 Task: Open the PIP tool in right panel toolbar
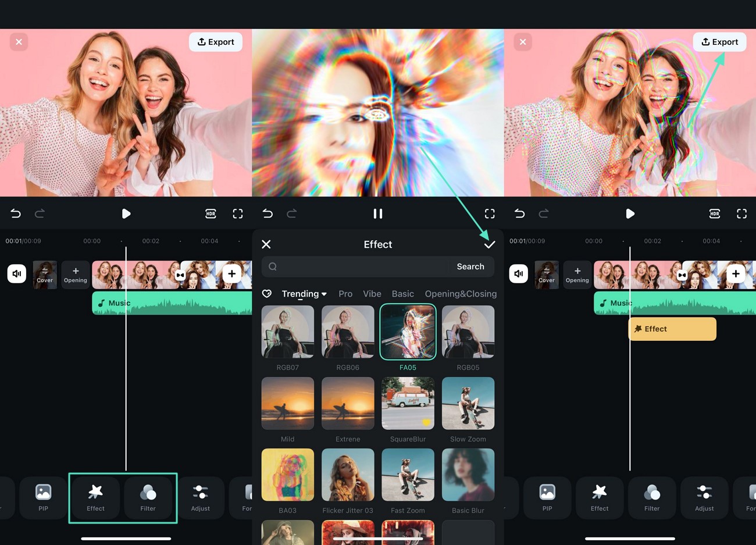point(547,498)
